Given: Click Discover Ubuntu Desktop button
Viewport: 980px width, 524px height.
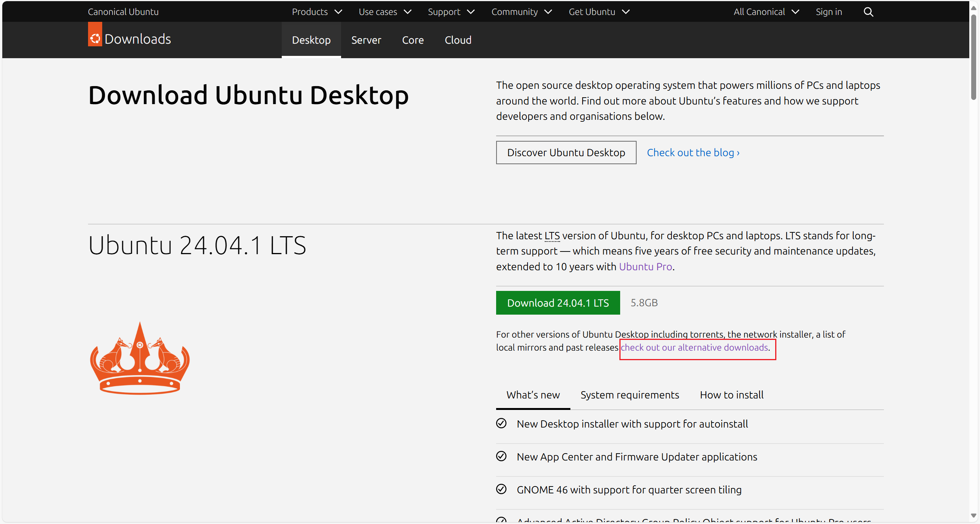Looking at the screenshot, I should [566, 152].
